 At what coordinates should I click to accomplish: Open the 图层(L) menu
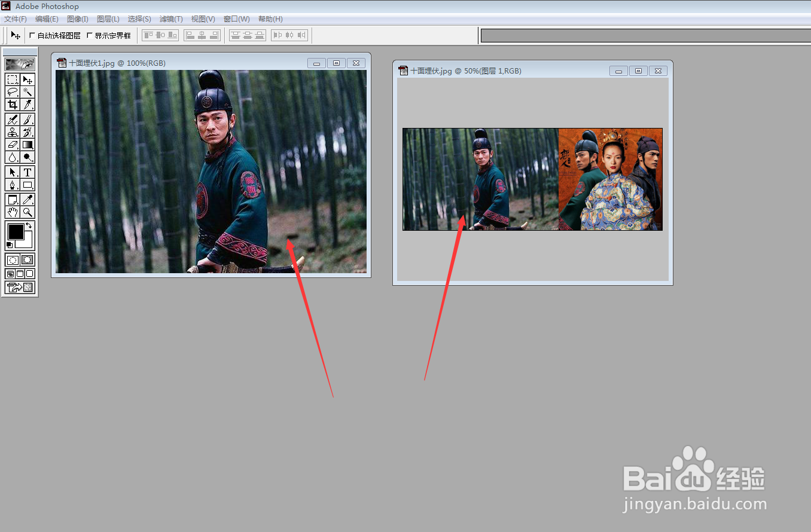click(108, 19)
